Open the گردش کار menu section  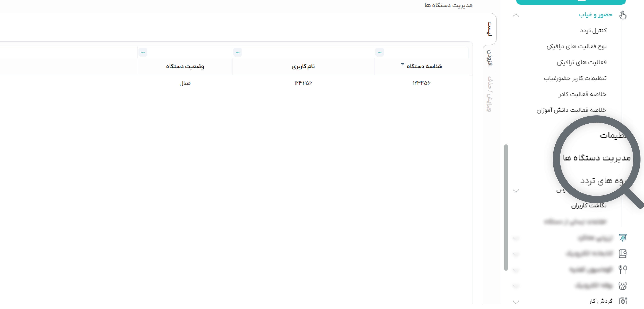point(601,301)
